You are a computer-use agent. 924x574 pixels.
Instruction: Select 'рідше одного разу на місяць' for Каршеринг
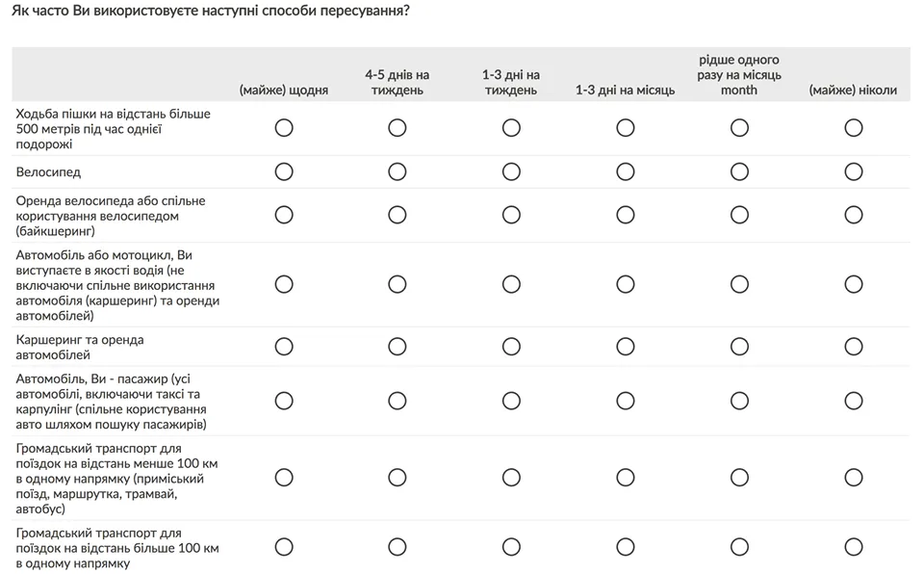(739, 346)
